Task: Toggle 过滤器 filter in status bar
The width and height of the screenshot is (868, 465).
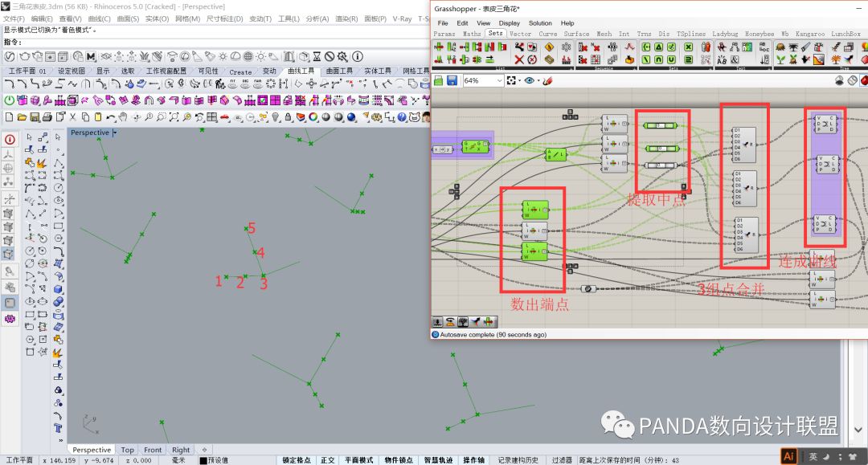Action: (561, 460)
